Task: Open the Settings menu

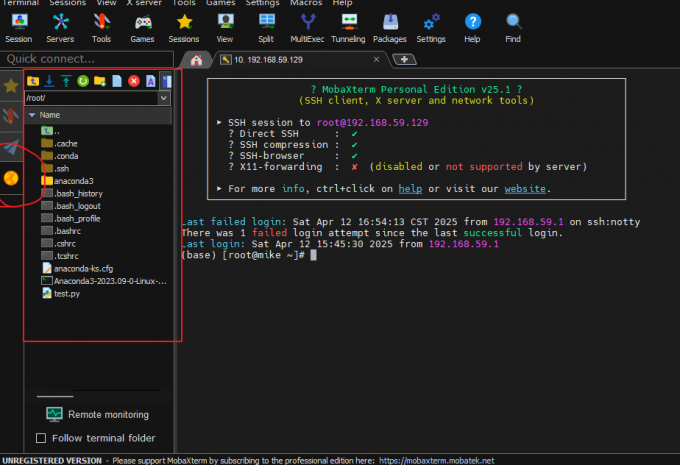Action: point(262,3)
